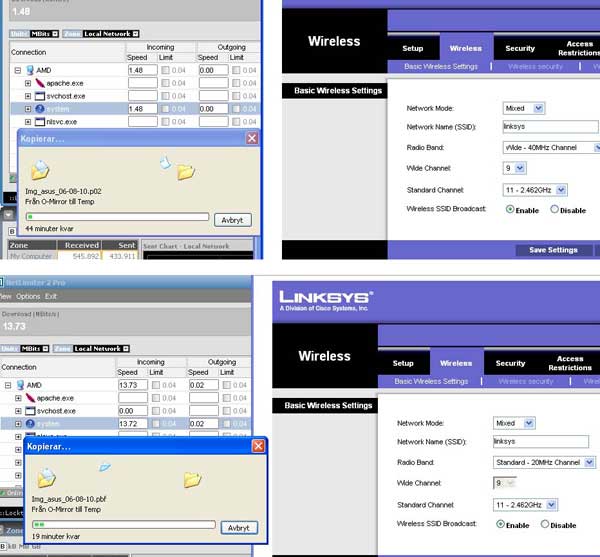The width and height of the screenshot is (600, 557).
Task: Click the system globe icon in the lower NetLimiter window
Action: pos(30,424)
